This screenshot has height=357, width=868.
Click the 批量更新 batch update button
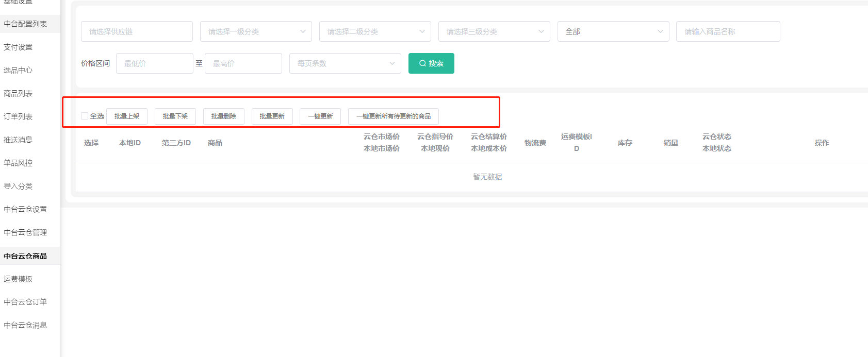click(272, 116)
